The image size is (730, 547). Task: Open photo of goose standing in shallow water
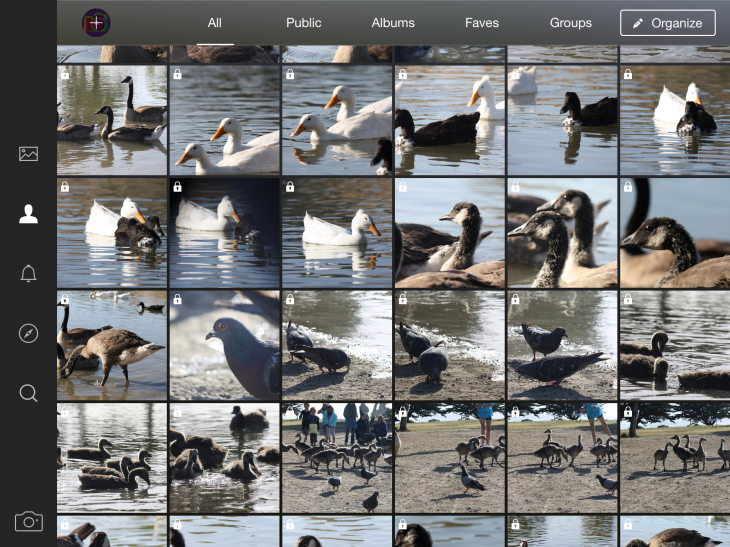click(x=112, y=345)
